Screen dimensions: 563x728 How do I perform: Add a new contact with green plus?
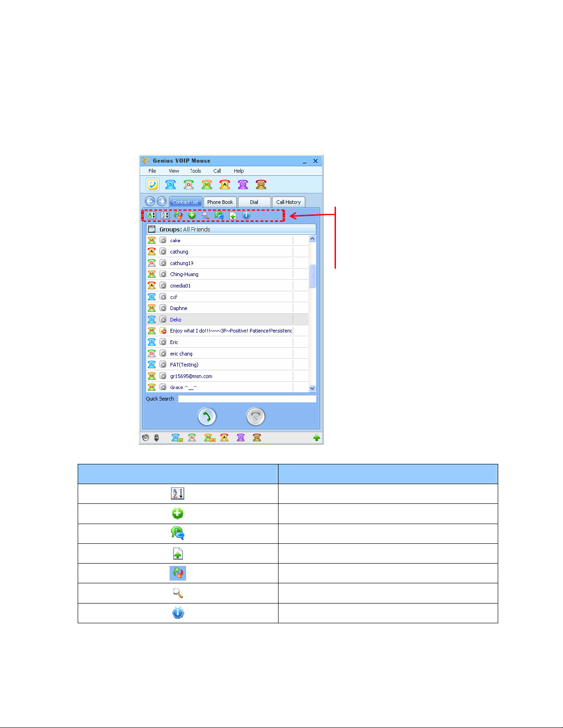tap(192, 215)
